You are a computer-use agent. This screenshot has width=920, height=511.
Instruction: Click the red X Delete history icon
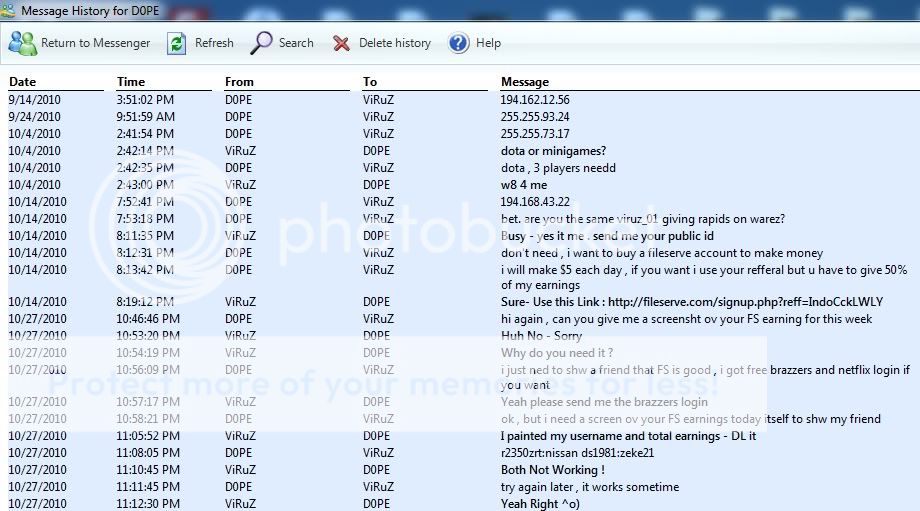pyautogui.click(x=342, y=43)
